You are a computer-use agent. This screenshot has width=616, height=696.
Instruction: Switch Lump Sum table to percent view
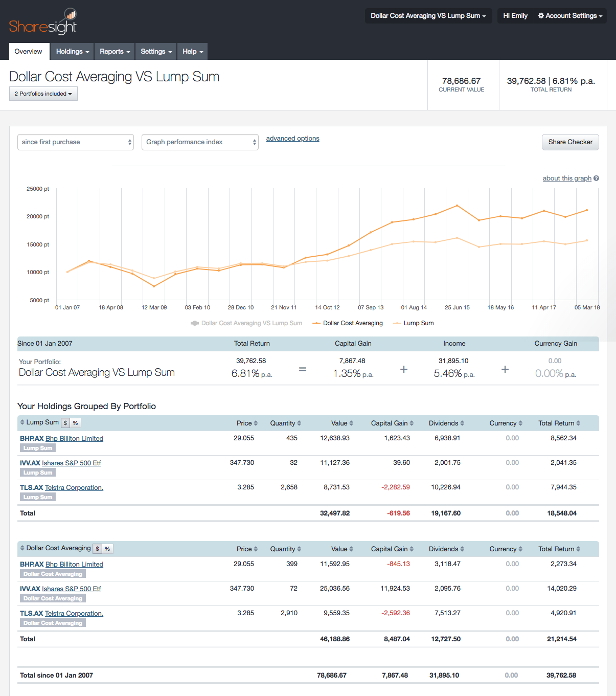tap(75, 423)
